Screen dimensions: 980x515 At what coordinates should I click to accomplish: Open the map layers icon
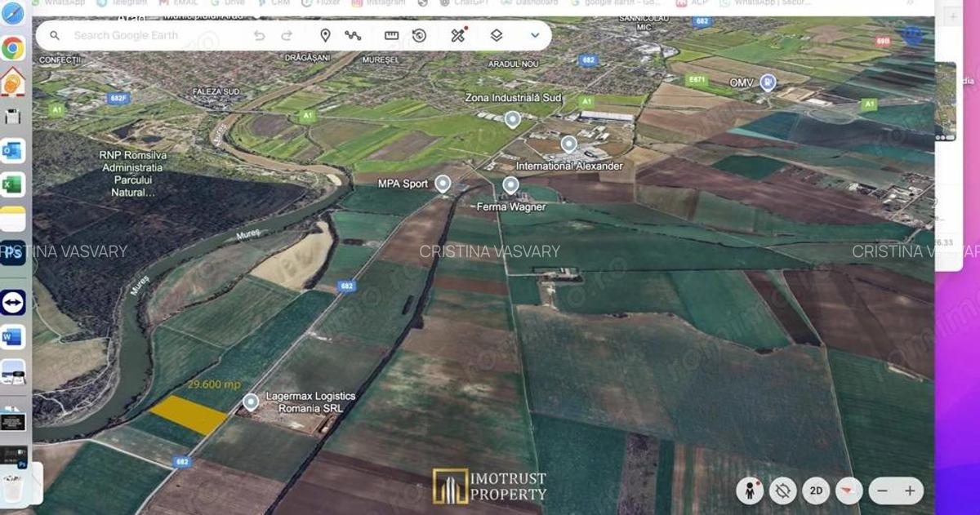497,35
